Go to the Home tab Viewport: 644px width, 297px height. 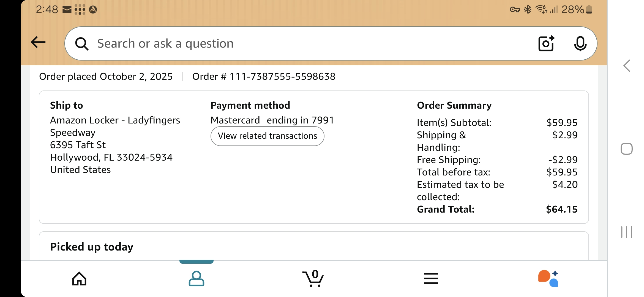79,279
